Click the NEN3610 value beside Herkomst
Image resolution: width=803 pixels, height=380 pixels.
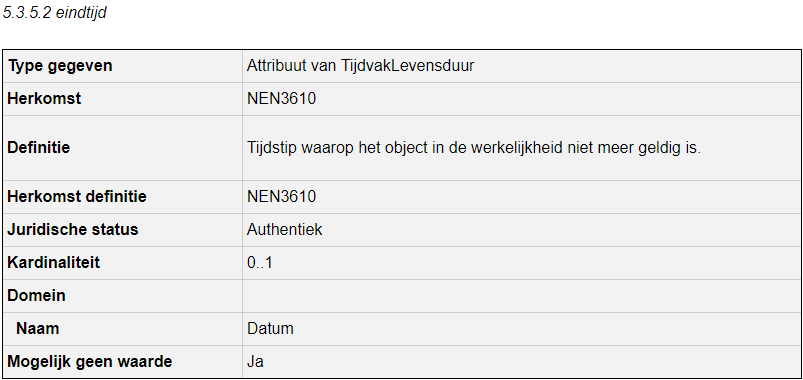pyautogui.click(x=281, y=98)
